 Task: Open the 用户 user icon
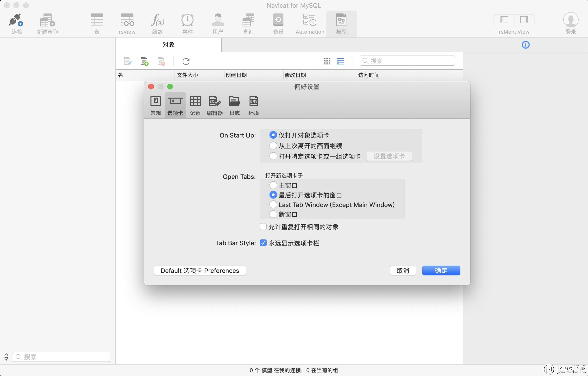(218, 20)
